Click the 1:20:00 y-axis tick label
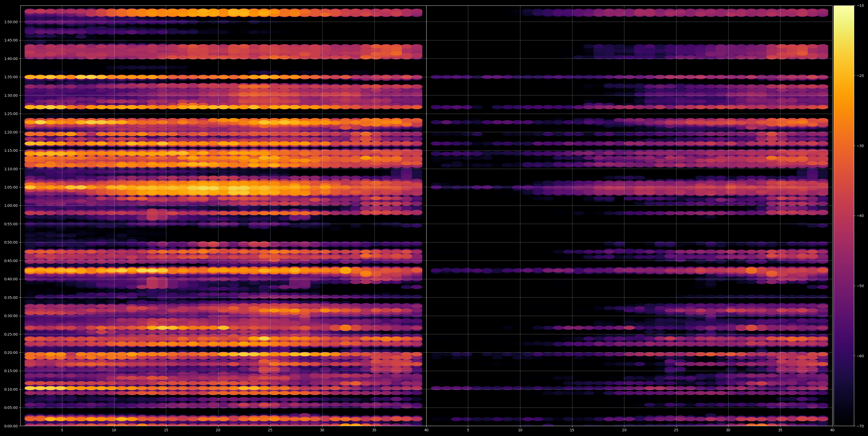Image resolution: width=868 pixels, height=436 pixels. tap(11, 132)
